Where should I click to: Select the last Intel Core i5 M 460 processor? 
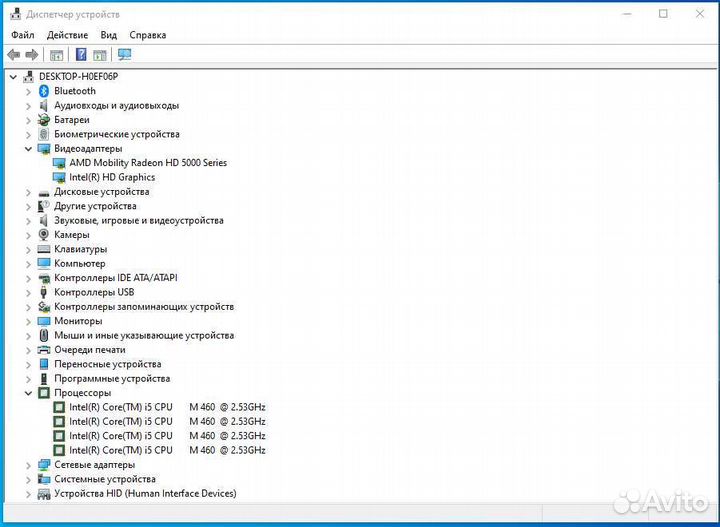click(x=167, y=450)
